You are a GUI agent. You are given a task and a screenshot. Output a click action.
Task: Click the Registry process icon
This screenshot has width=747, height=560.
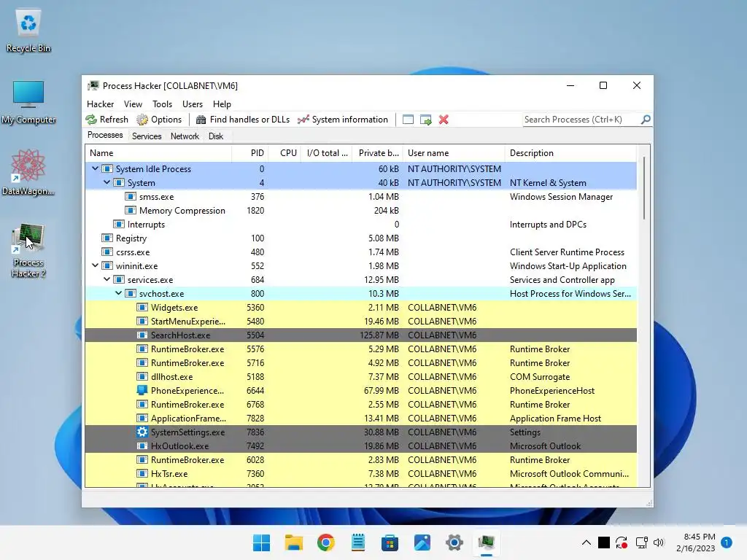[107, 238]
